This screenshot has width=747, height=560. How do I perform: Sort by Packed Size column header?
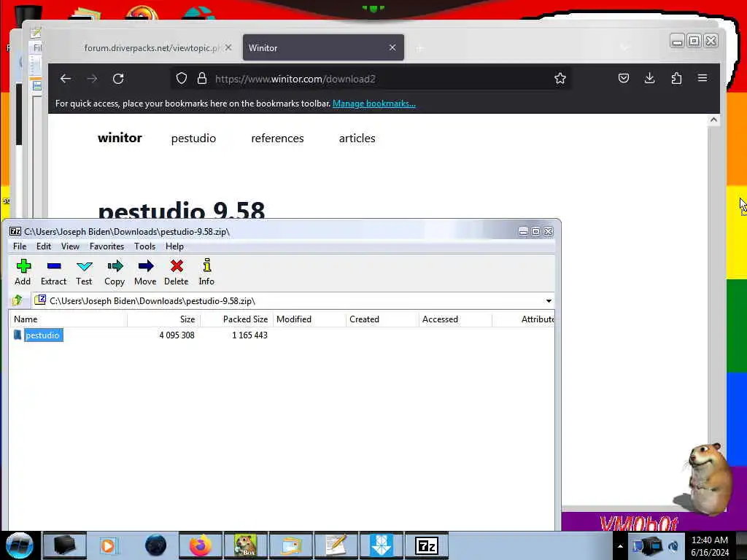pyautogui.click(x=237, y=319)
